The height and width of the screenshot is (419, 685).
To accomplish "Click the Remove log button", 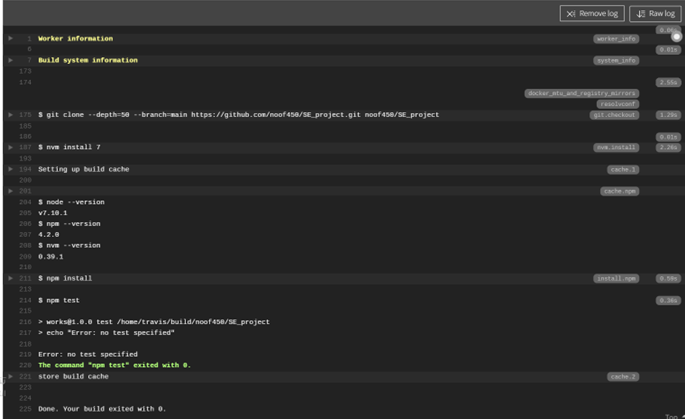I will pyautogui.click(x=592, y=14).
